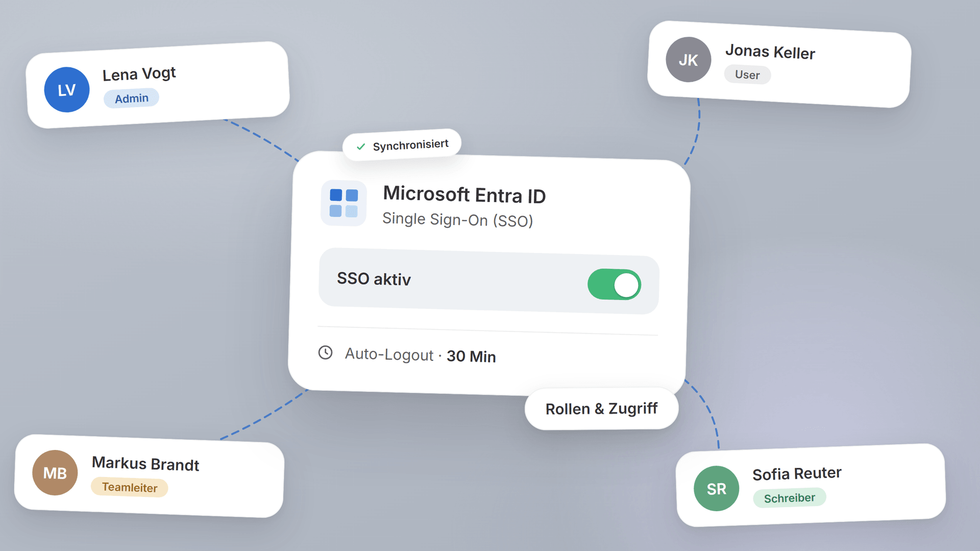Click the Microsoft Entra ID tile icon

coord(344,203)
